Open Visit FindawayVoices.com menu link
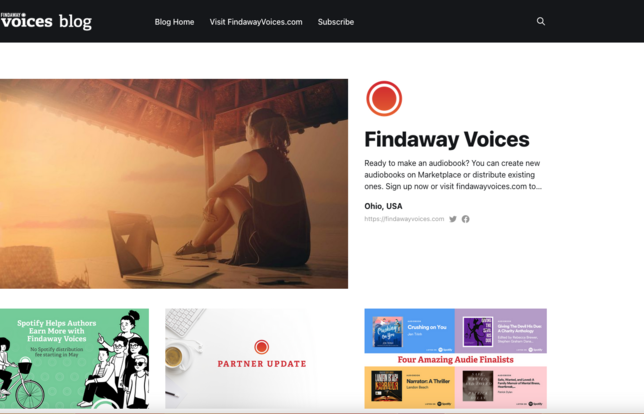The image size is (644, 414). [256, 22]
